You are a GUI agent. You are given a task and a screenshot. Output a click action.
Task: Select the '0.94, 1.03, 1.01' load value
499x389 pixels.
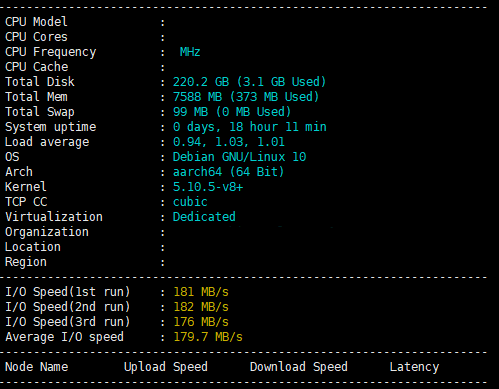coord(229,142)
